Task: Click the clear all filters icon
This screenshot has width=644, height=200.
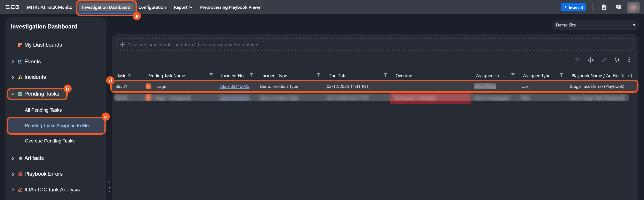Action: (577, 60)
